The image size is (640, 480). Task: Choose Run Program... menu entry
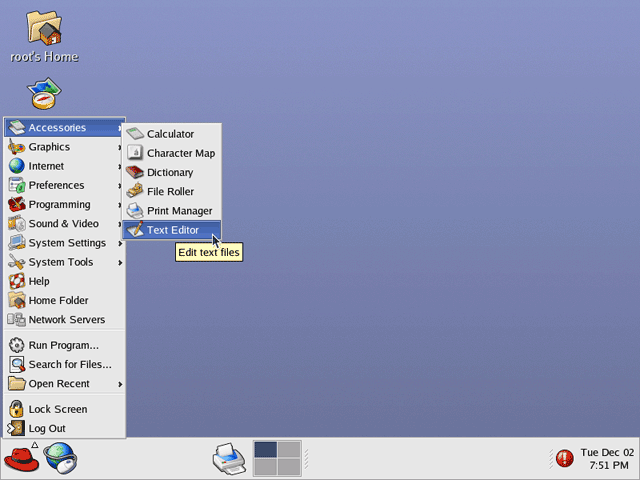coord(64,345)
